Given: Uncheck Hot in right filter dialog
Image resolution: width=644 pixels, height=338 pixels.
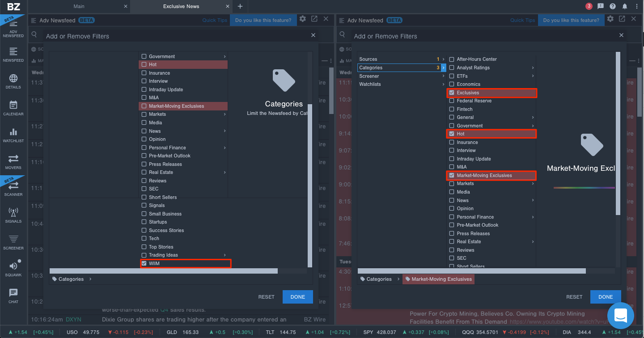Looking at the screenshot, I should point(452,134).
